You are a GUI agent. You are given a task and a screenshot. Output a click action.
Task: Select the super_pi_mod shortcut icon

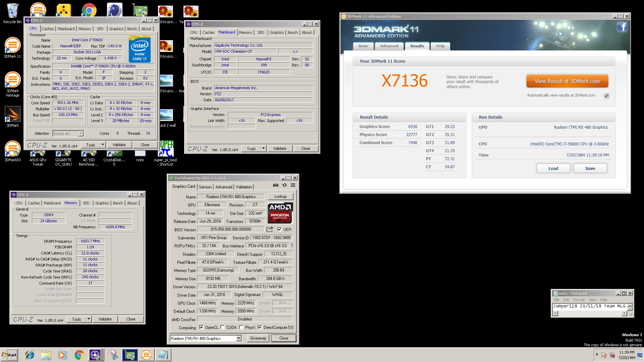(x=166, y=153)
